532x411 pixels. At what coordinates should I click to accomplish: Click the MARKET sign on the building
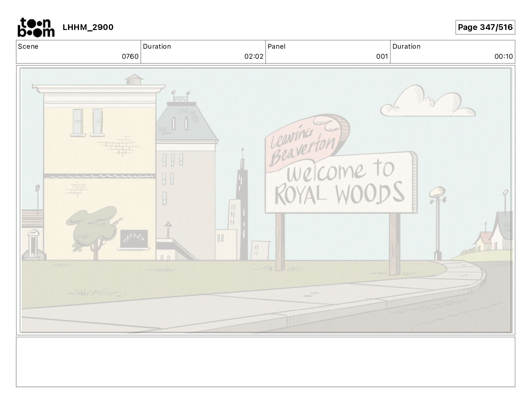click(134, 240)
